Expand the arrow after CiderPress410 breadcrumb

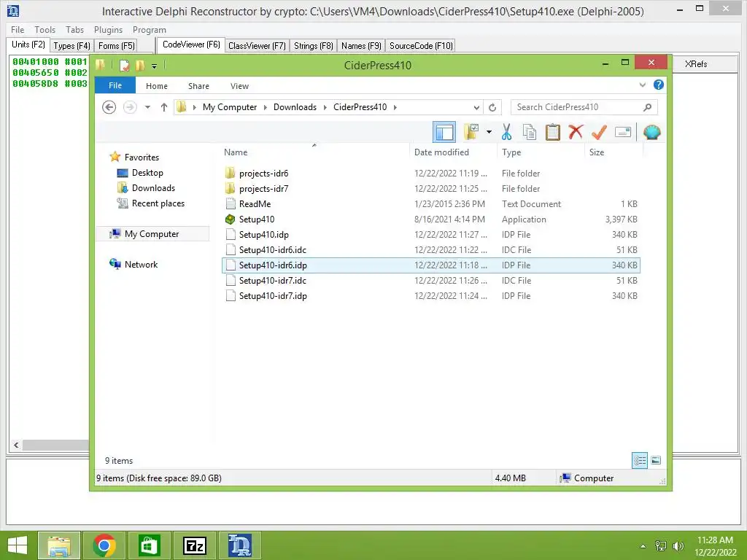point(395,107)
